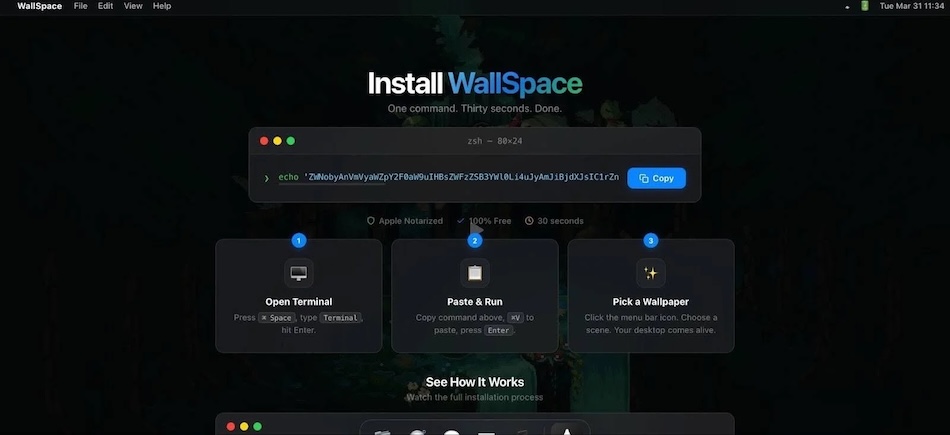Image resolution: width=950 pixels, height=435 pixels.
Task: Click the clipboard icon in Paste & Run card
Action: [x=475, y=273]
